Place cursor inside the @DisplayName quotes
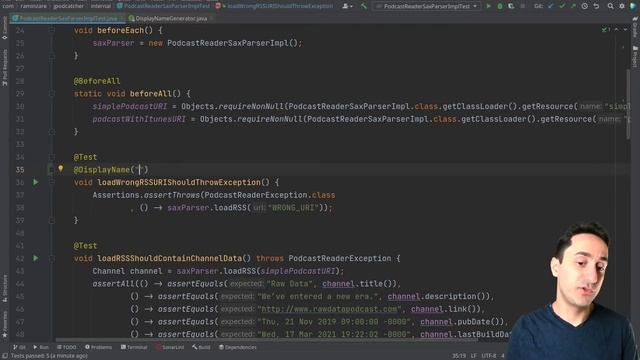640x360 pixels. click(139, 170)
